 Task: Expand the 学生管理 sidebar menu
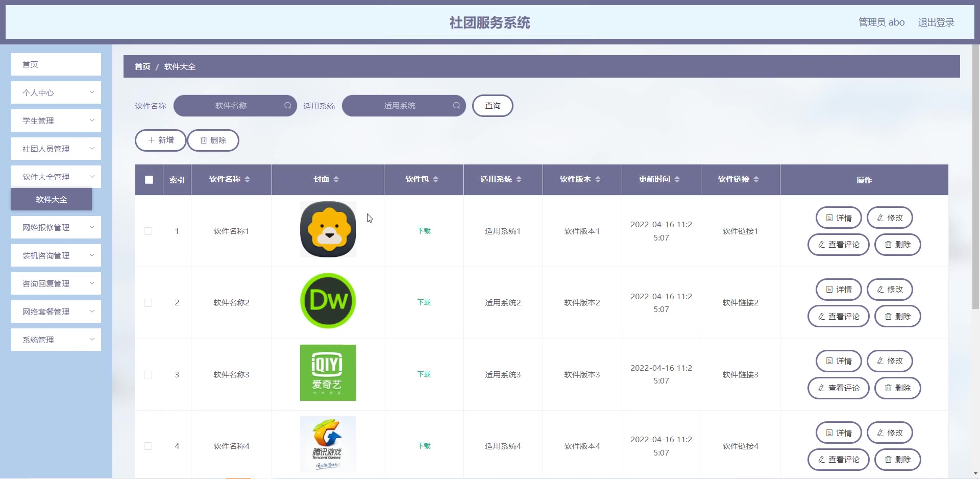(x=56, y=121)
